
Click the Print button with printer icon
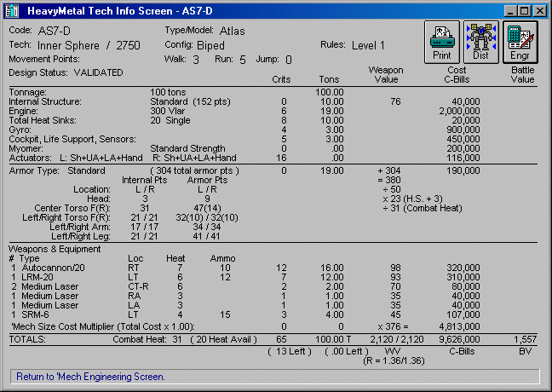click(x=442, y=42)
